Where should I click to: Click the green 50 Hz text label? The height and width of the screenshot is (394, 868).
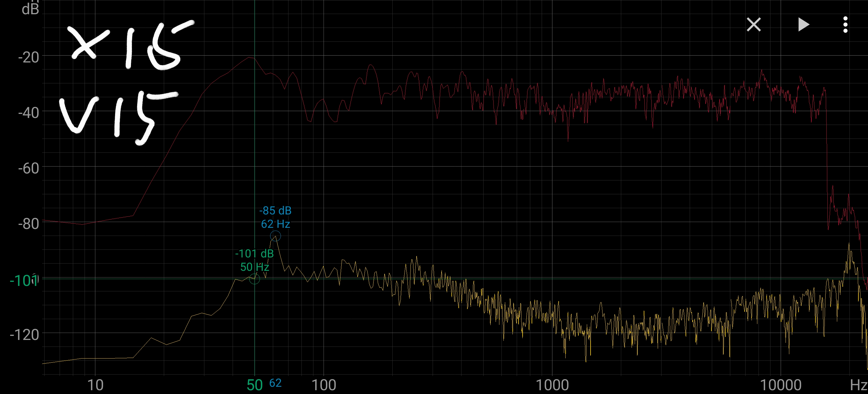(x=254, y=267)
